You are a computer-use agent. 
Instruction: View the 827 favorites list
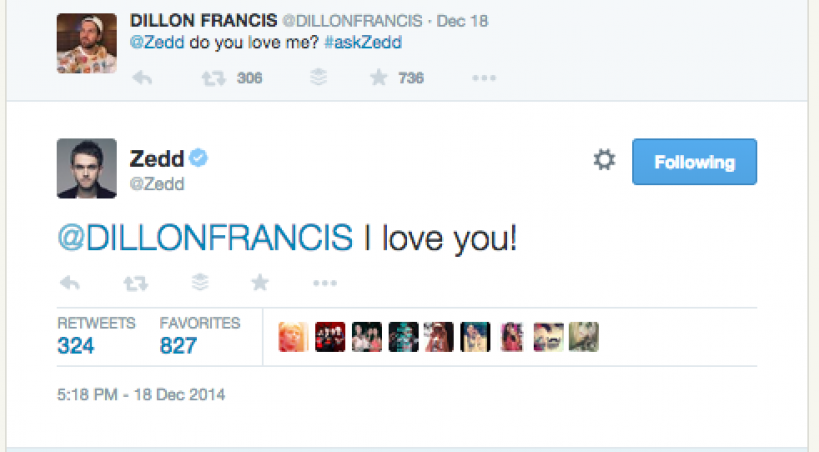pyautogui.click(x=178, y=345)
